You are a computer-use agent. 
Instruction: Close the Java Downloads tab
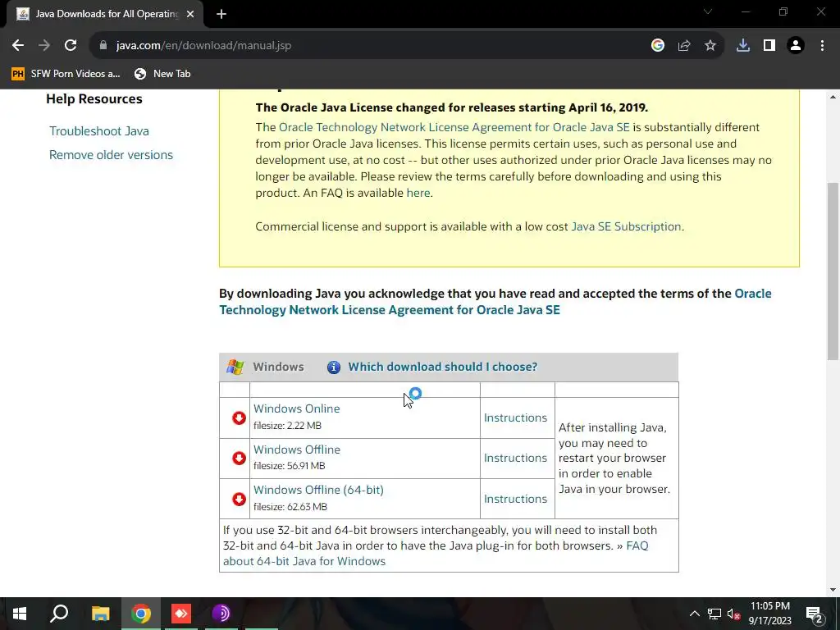point(190,15)
